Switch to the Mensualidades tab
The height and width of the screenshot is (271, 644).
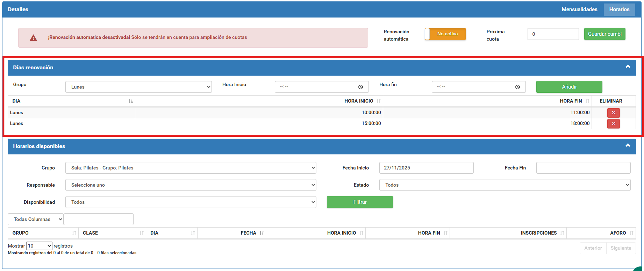point(579,9)
